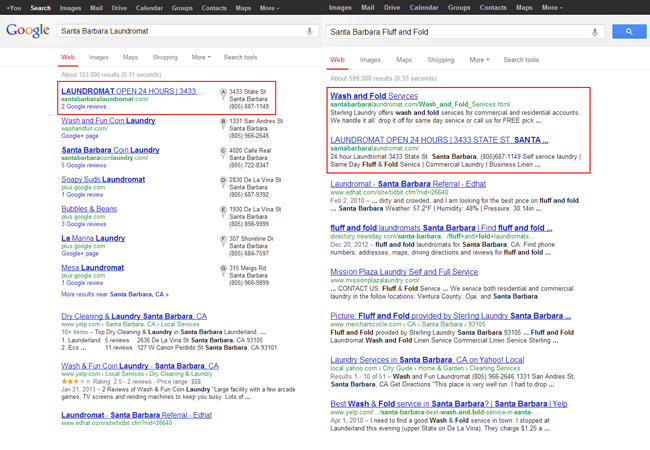
Task: Click star rating of Wash & Fun Yelp result
Action: tap(75, 381)
